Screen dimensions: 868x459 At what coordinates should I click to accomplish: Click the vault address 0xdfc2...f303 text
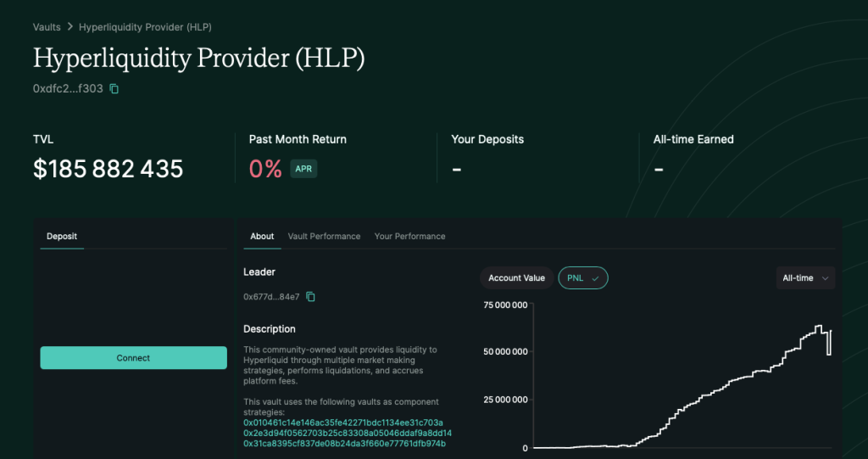[x=68, y=89]
